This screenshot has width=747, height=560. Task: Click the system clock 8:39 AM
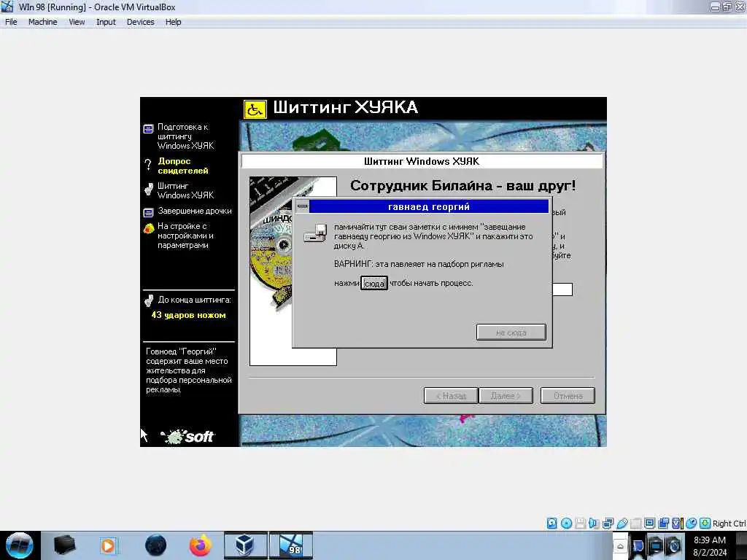pos(709,540)
